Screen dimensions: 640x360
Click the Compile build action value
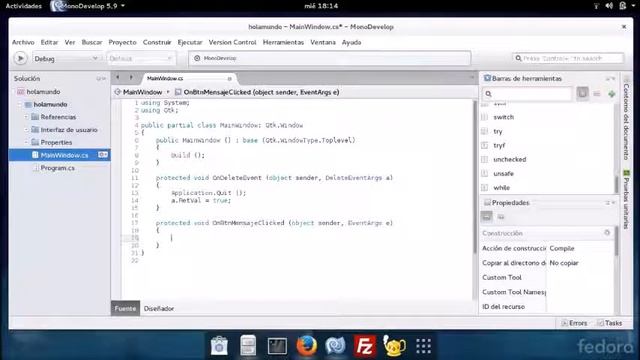pyautogui.click(x=562, y=248)
